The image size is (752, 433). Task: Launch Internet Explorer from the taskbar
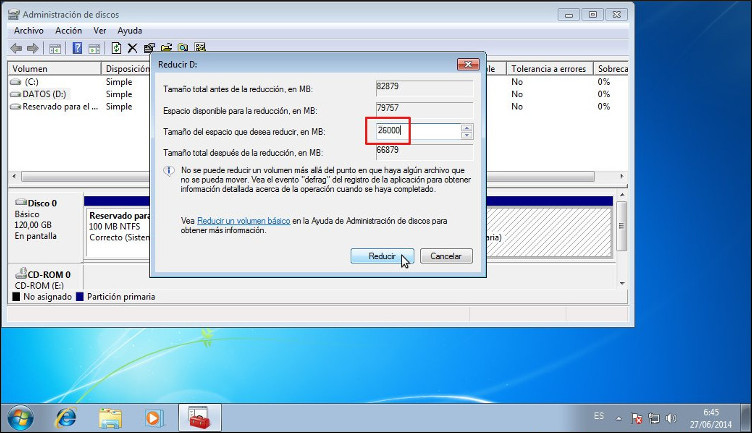click(x=66, y=418)
